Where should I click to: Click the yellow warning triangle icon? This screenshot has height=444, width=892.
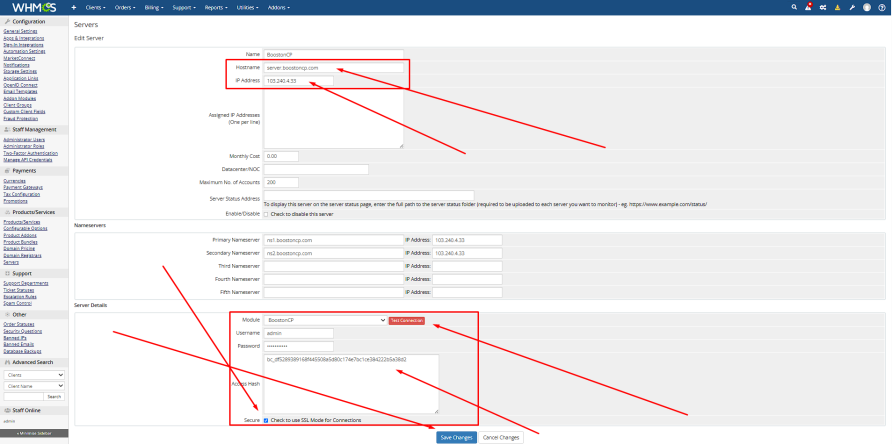837,8
